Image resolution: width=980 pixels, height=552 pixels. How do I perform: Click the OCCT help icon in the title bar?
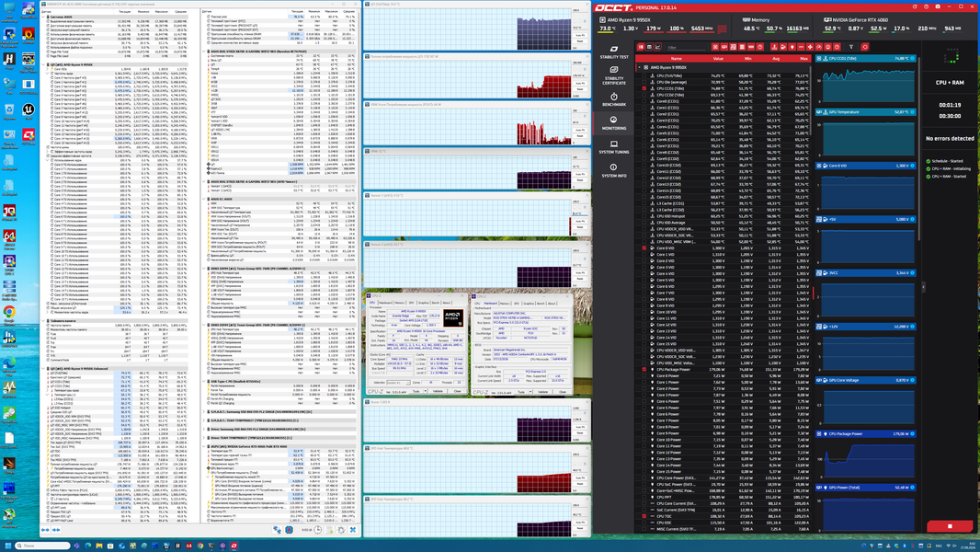[x=927, y=6]
